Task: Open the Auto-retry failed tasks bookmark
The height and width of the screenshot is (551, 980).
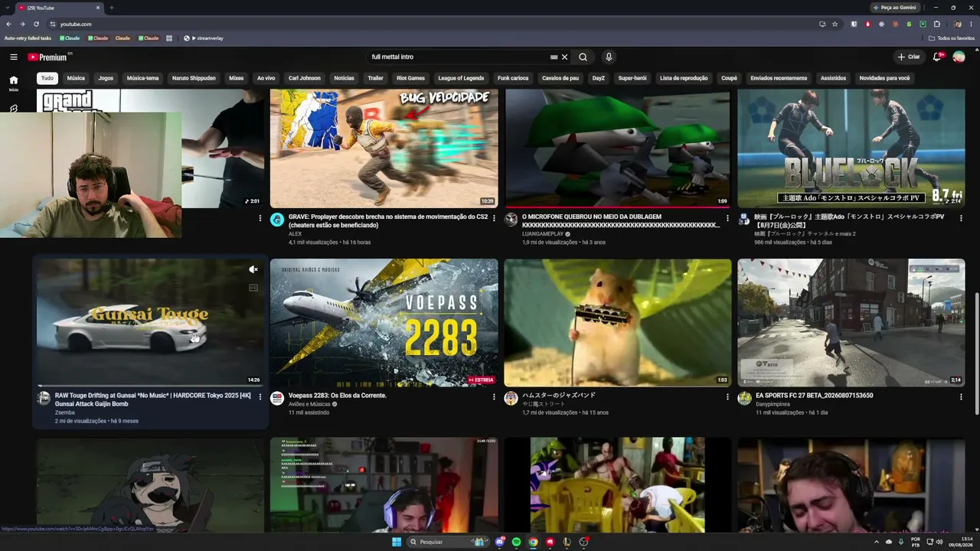Action: [x=28, y=38]
